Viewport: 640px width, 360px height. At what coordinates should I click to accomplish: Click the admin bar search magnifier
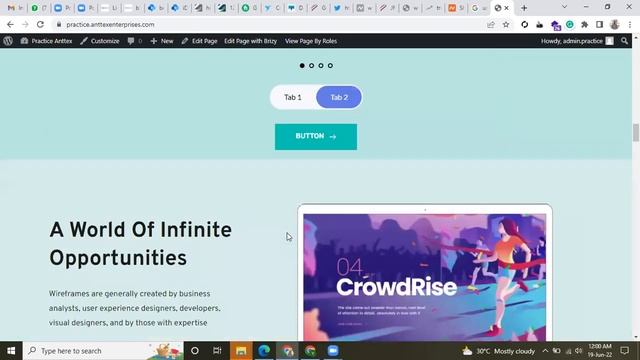(624, 41)
